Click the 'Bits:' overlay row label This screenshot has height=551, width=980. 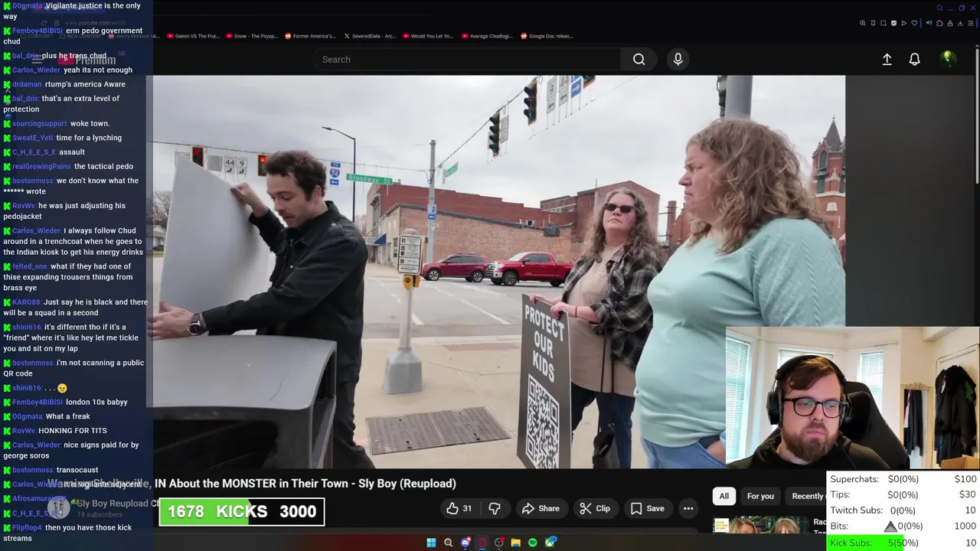840,527
